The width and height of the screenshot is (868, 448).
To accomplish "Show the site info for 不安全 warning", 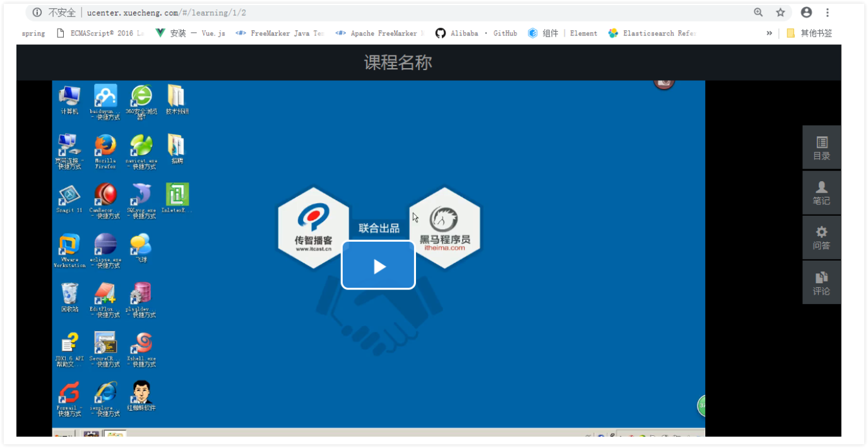I will pyautogui.click(x=54, y=13).
